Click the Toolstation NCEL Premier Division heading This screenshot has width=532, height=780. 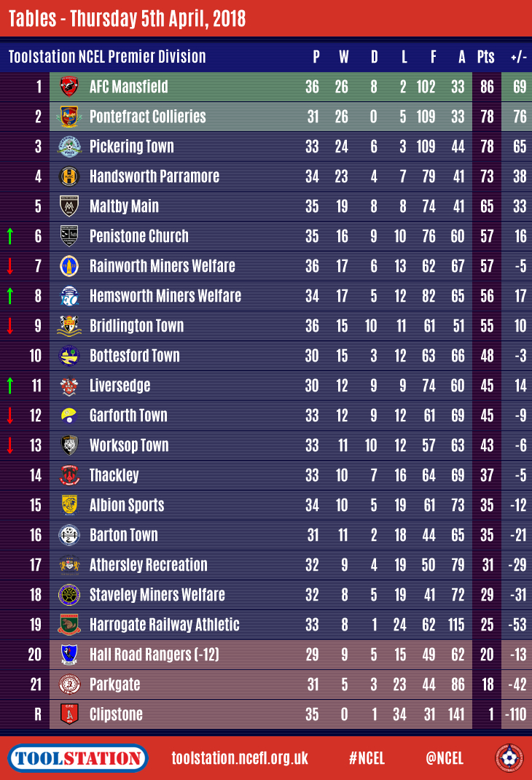[107, 57]
